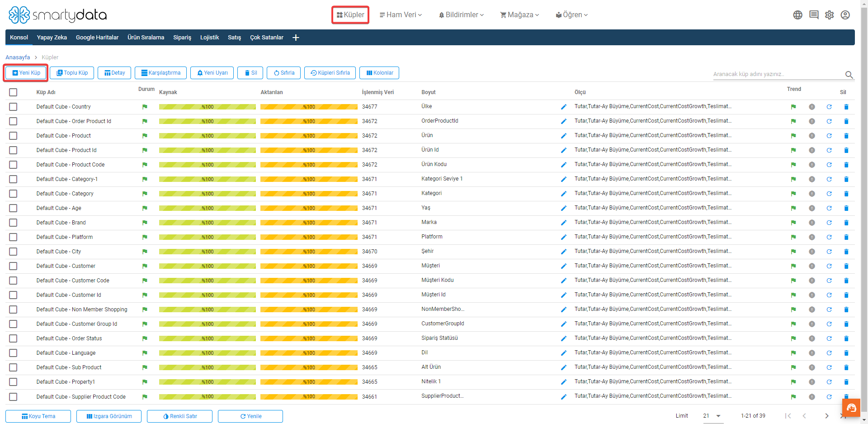Switch to the Ürün Sıralama tab
The height and width of the screenshot is (424, 868).
point(146,38)
